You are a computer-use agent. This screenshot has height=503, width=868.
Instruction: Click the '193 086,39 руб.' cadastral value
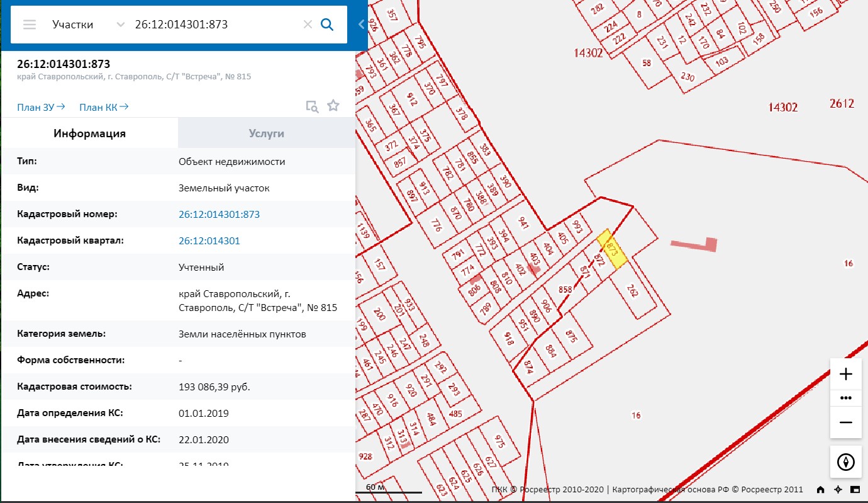[x=214, y=387]
